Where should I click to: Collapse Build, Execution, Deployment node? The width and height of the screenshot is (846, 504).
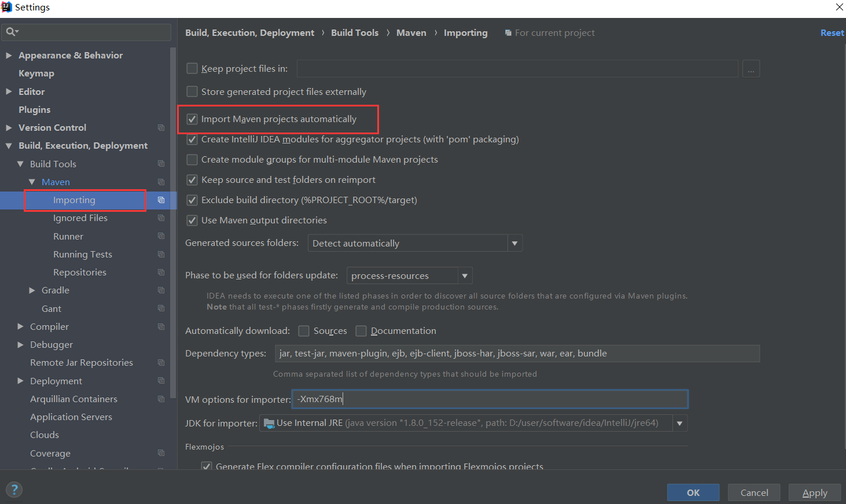pos(9,146)
